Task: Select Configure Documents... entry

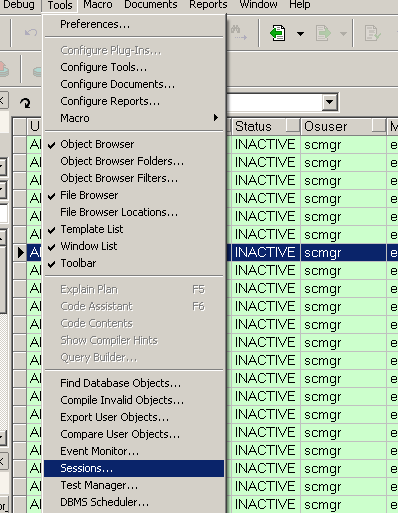Action: (x=134, y=84)
